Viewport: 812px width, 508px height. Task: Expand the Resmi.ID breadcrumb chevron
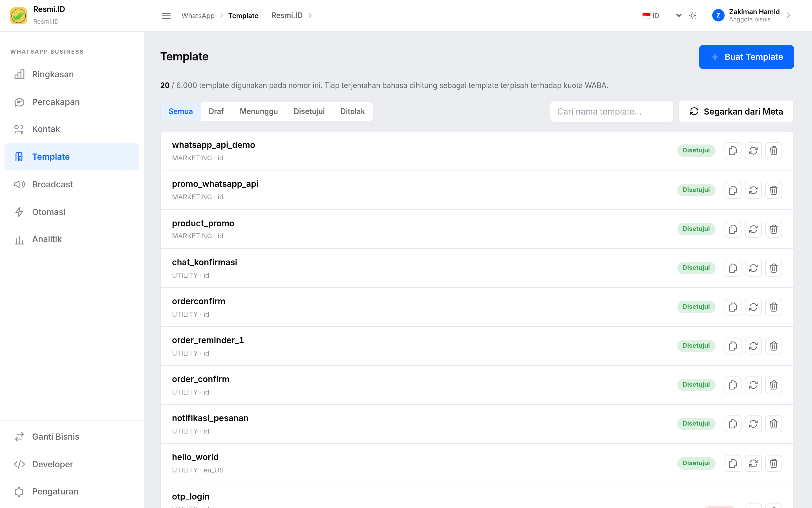click(x=310, y=16)
